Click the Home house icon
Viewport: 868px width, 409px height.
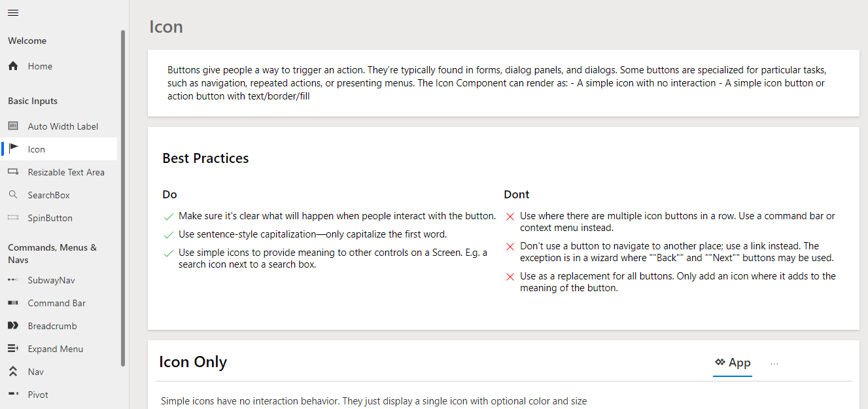(x=13, y=66)
